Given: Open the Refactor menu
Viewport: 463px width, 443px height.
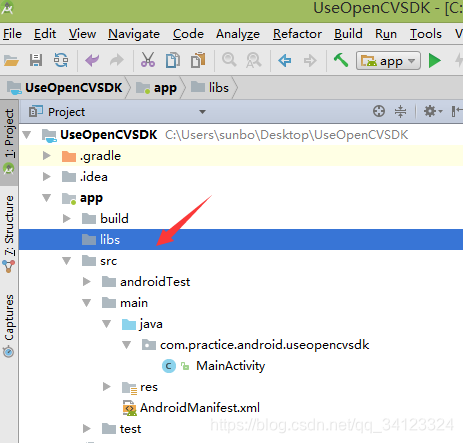Looking at the screenshot, I should tap(297, 34).
